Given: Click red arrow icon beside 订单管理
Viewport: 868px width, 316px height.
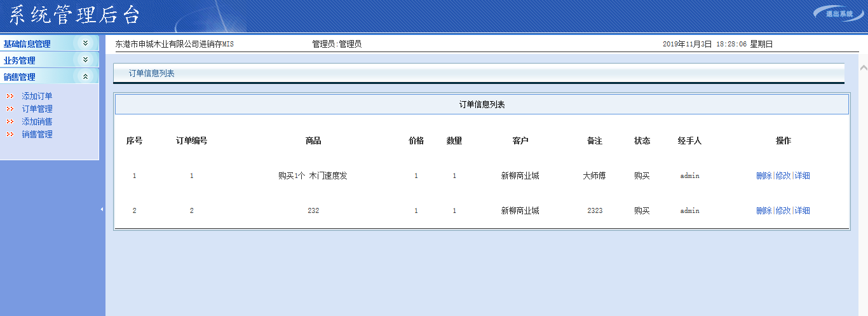Looking at the screenshot, I should pos(10,109).
